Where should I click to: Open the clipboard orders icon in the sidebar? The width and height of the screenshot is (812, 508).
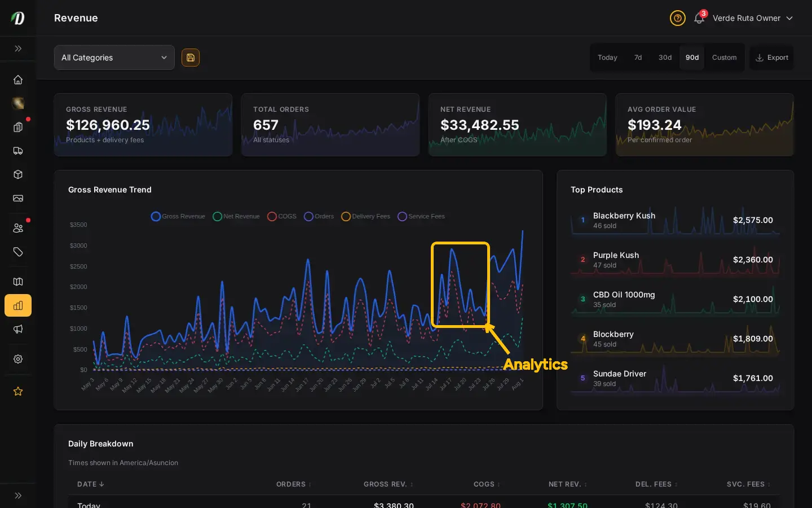pyautogui.click(x=18, y=127)
